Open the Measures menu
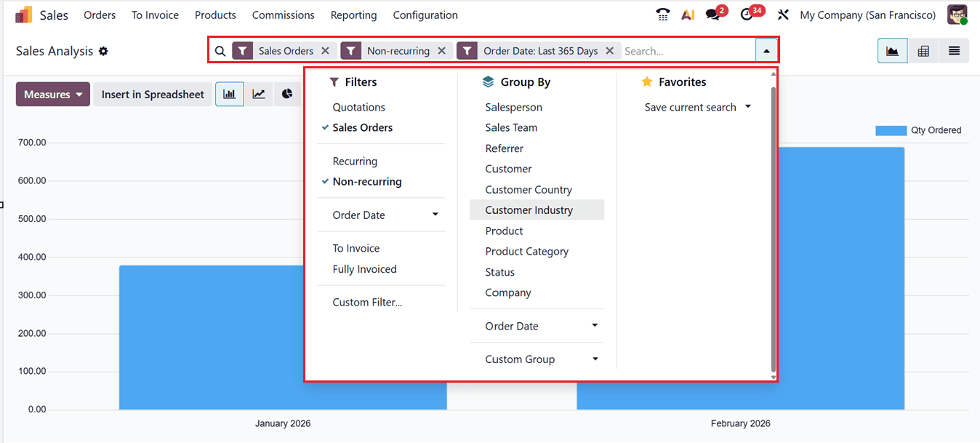The image size is (980, 443). coord(52,94)
